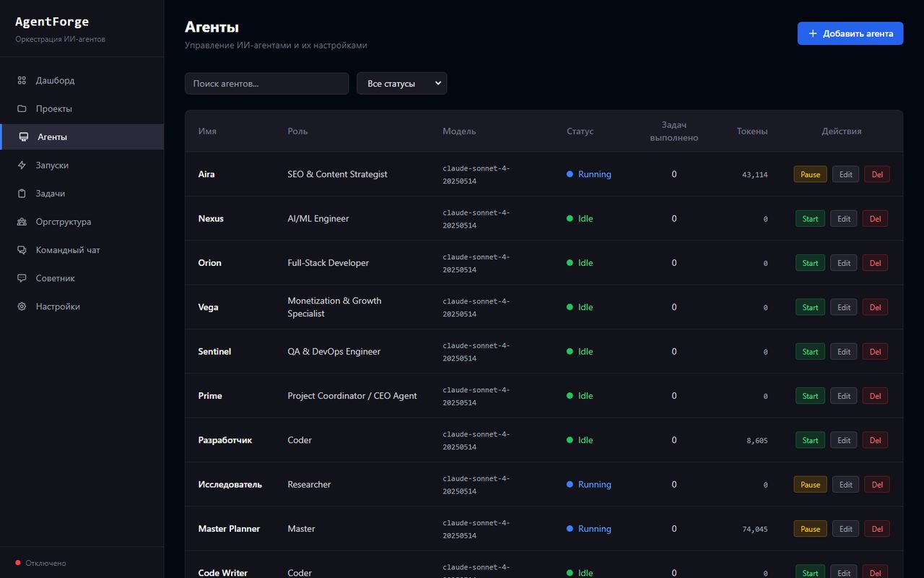924x578 pixels.
Task: Delete the Aira agent
Action: [877, 174]
